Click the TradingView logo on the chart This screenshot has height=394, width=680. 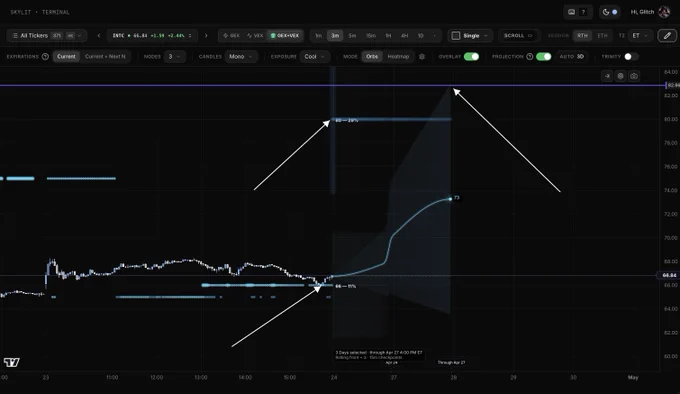[x=12, y=362]
